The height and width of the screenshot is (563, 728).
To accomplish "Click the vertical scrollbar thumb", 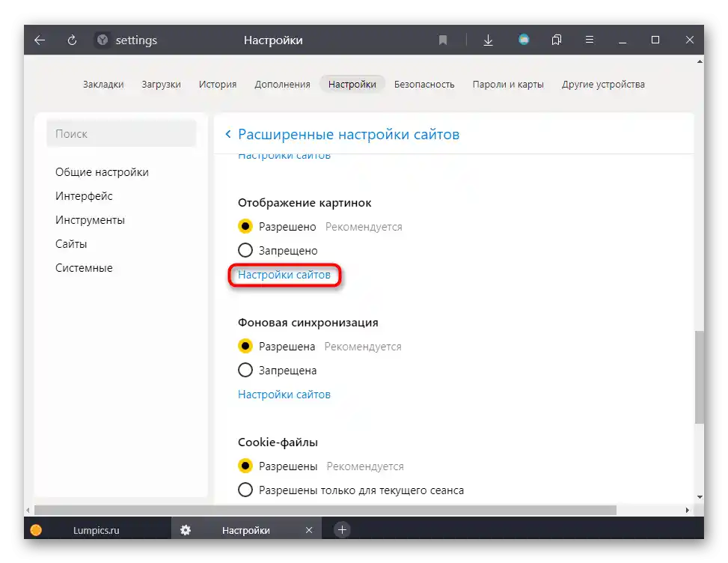I will [700, 377].
